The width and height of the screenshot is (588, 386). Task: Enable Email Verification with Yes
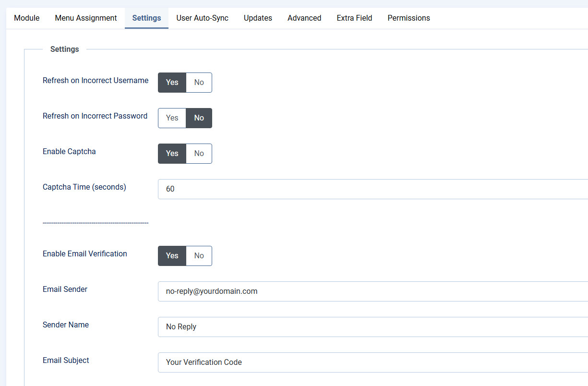point(172,256)
